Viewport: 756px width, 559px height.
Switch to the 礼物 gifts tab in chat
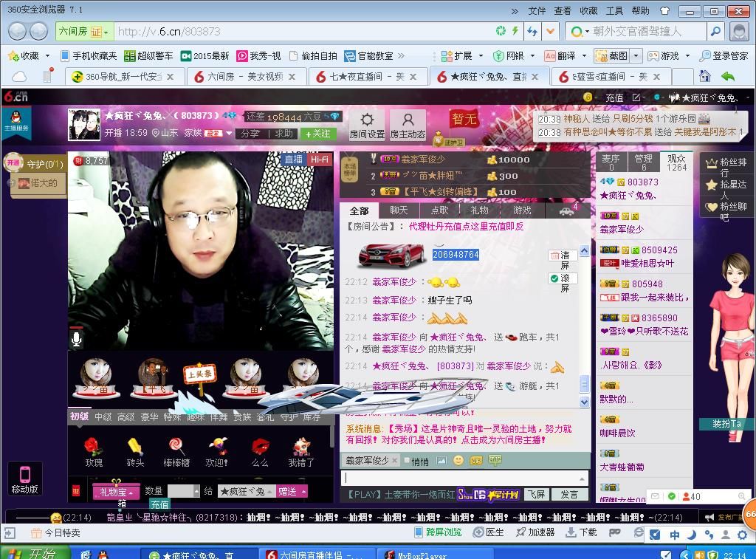pos(480,210)
